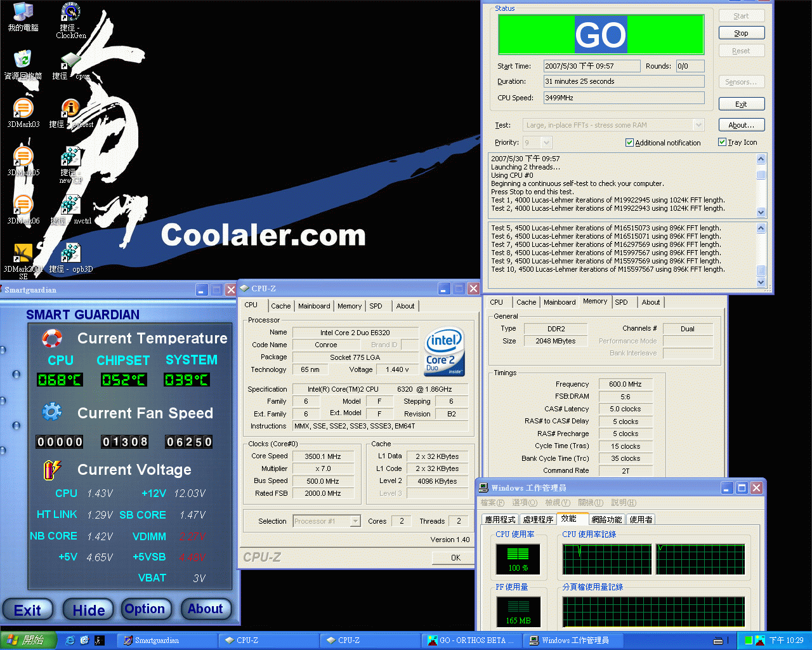This screenshot has width=812, height=650.
Task: Click the Exit button in Orthos
Action: tap(741, 104)
